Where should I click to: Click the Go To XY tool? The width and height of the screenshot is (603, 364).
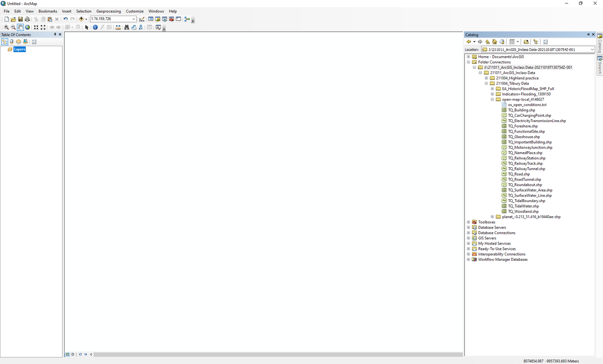pyautogui.click(x=141, y=27)
